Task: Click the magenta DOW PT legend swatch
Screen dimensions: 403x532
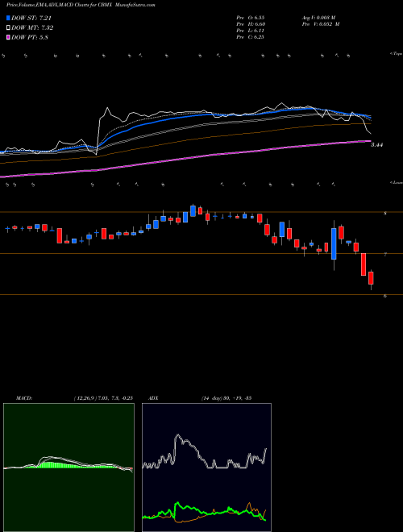Action: (9, 37)
